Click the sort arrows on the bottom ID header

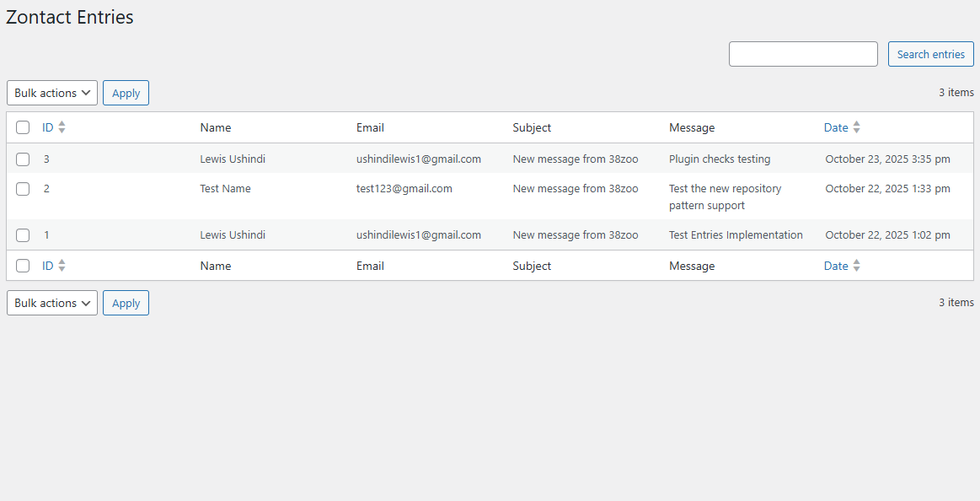pyautogui.click(x=62, y=265)
